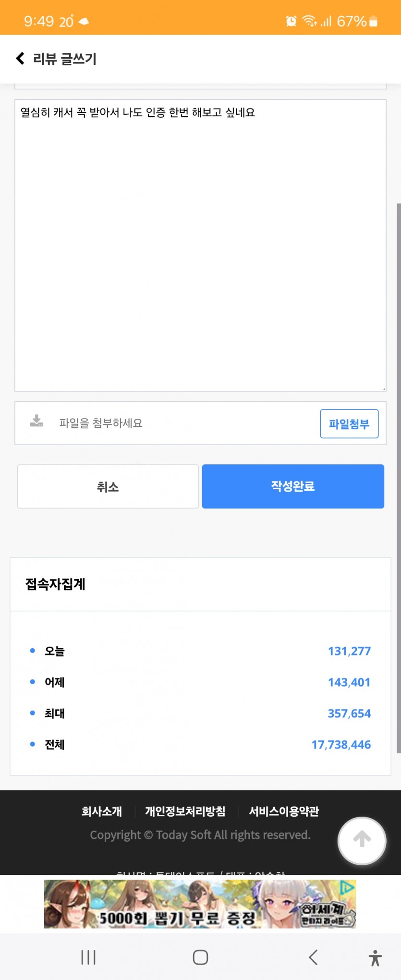
Task: Tap the back arrow next to 리뷰 글쓰기
Action: [20, 59]
